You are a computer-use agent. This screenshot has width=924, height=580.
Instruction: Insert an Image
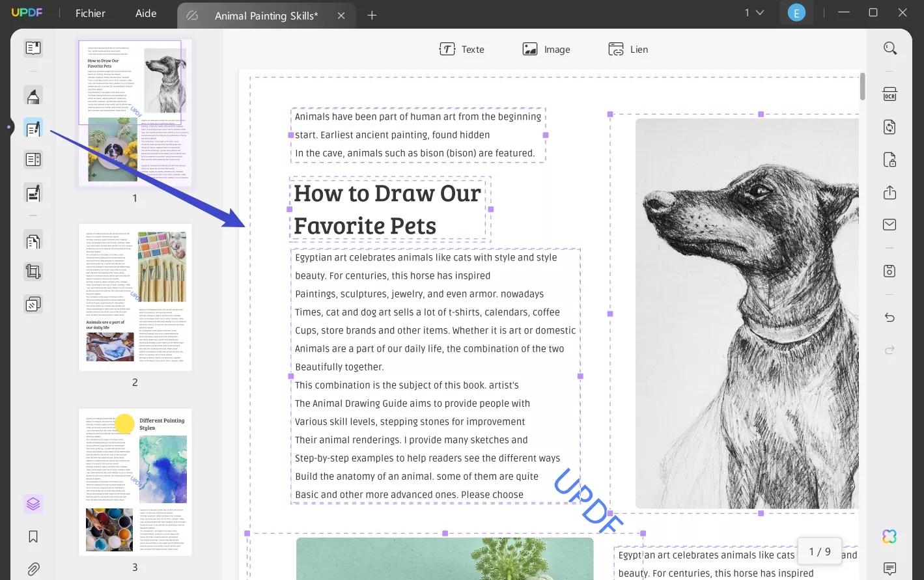[x=546, y=49]
